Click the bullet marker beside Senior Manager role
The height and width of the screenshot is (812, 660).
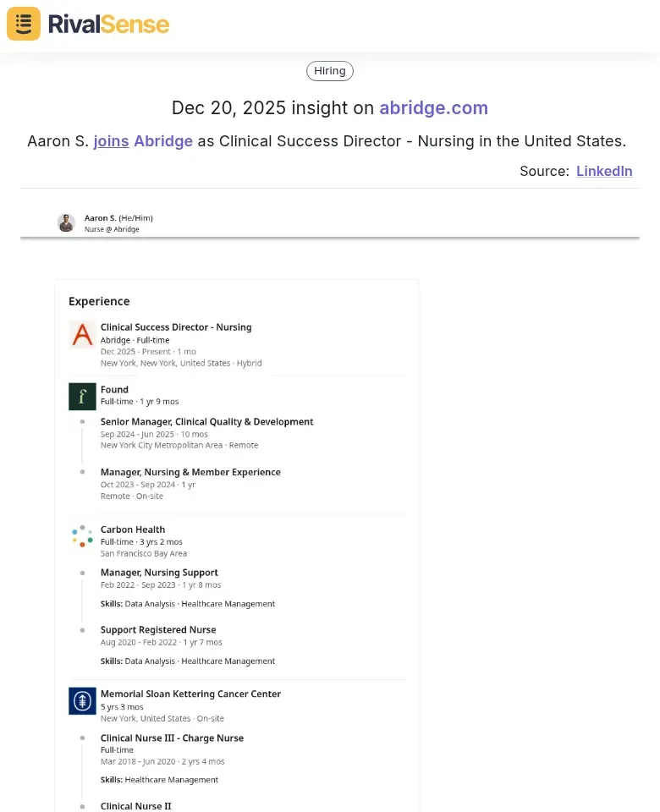(82, 421)
